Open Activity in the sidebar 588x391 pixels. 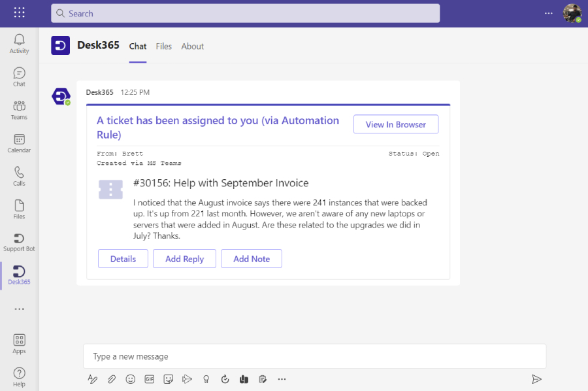pos(19,44)
